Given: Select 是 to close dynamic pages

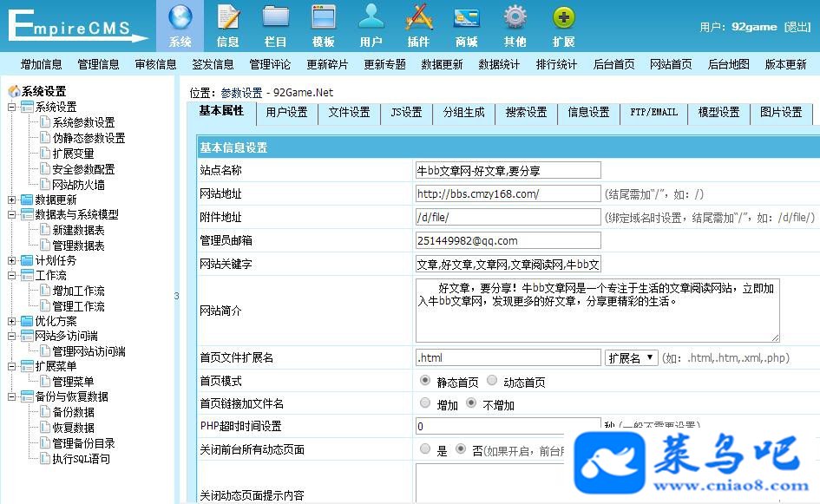Looking at the screenshot, I should pyautogui.click(x=425, y=448).
